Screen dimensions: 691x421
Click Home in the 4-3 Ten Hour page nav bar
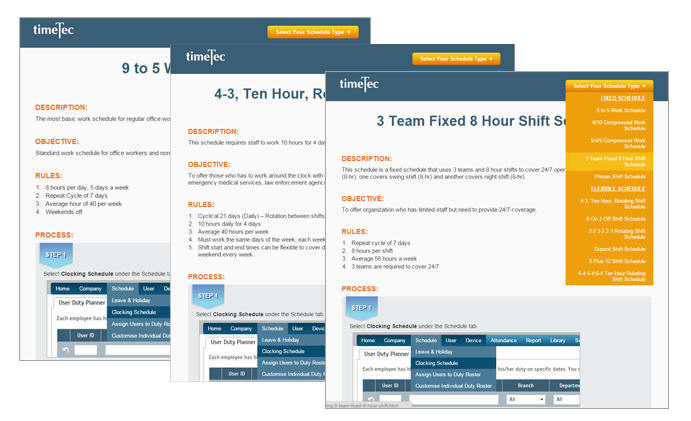[214, 328]
